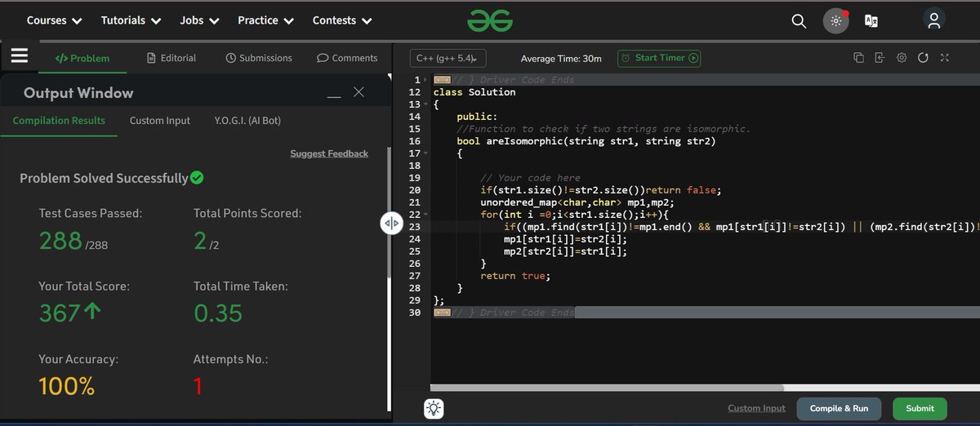Click the GeeksforGeeks logo
980x426 pixels.
[x=490, y=20]
